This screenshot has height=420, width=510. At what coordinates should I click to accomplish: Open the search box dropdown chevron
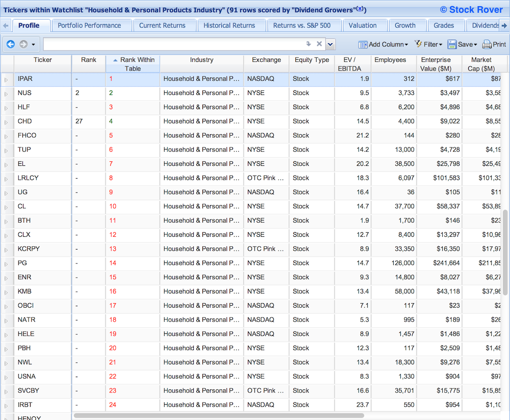pyautogui.click(x=330, y=44)
